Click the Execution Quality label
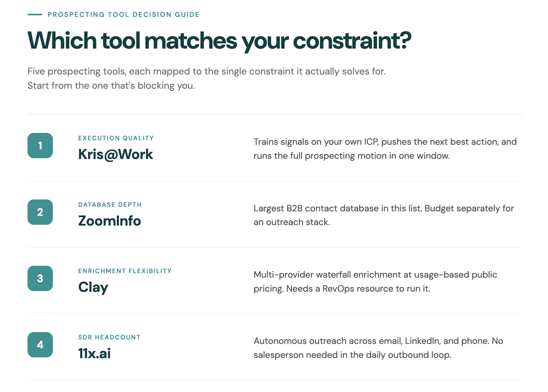 [x=116, y=138]
